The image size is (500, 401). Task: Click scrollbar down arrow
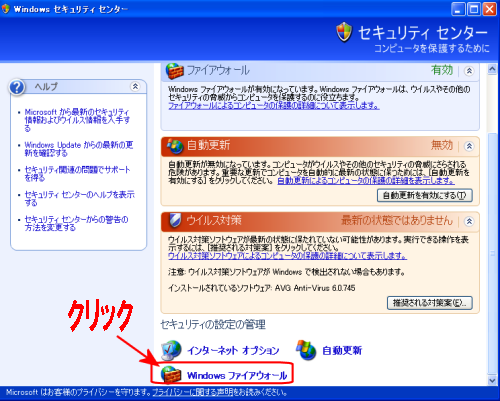[x=492, y=380]
